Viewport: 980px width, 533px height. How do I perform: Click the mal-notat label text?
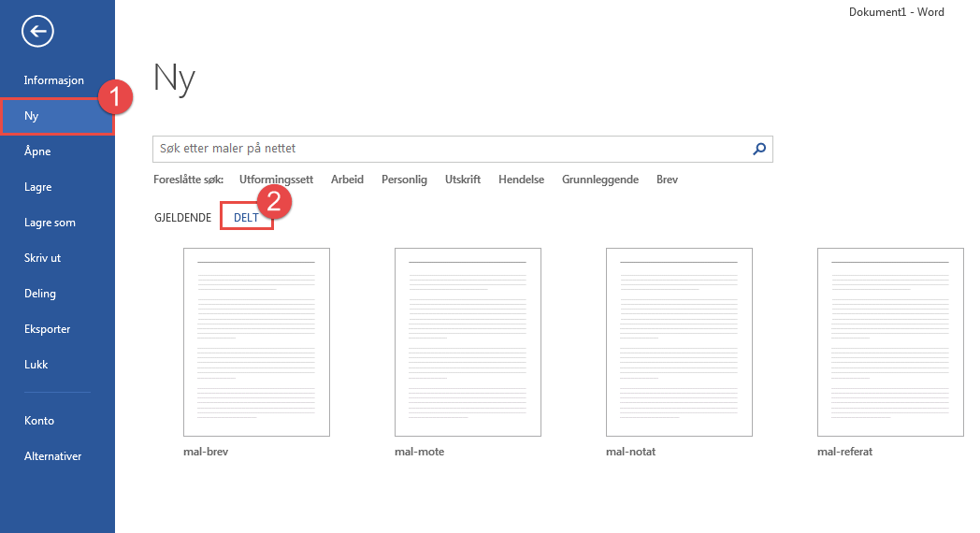[x=630, y=451]
